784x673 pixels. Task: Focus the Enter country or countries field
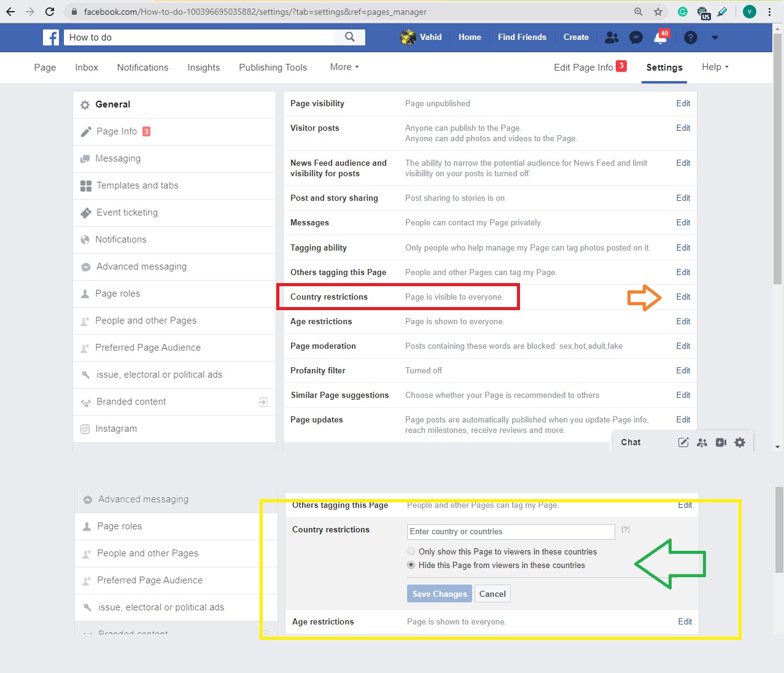click(x=511, y=532)
